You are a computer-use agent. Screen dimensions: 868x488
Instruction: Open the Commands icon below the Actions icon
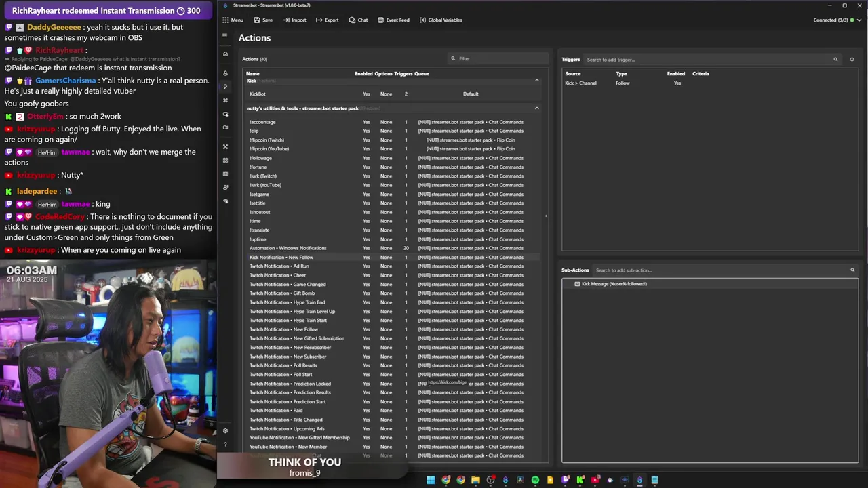[225, 100]
